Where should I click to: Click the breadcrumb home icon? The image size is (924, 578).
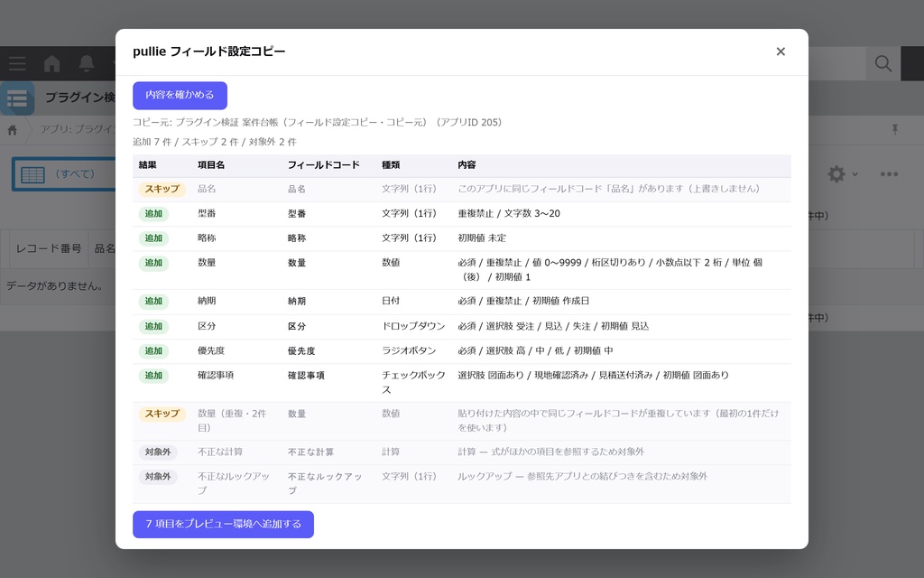[13, 130]
